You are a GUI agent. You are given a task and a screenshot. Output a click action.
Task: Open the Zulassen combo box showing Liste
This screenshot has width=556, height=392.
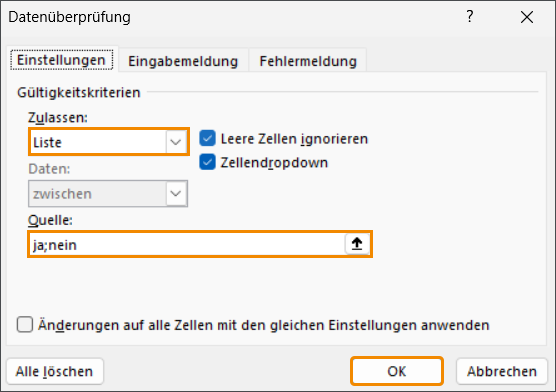tap(109, 142)
